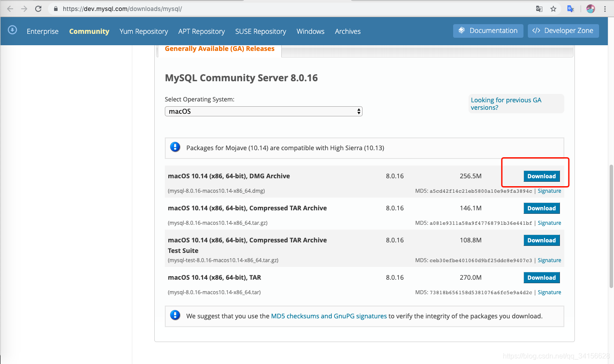Click the MD5 value a5cd42f14c21eb5800a10e9e9fa3894c
The width and height of the screenshot is (614, 364).
[481, 191]
